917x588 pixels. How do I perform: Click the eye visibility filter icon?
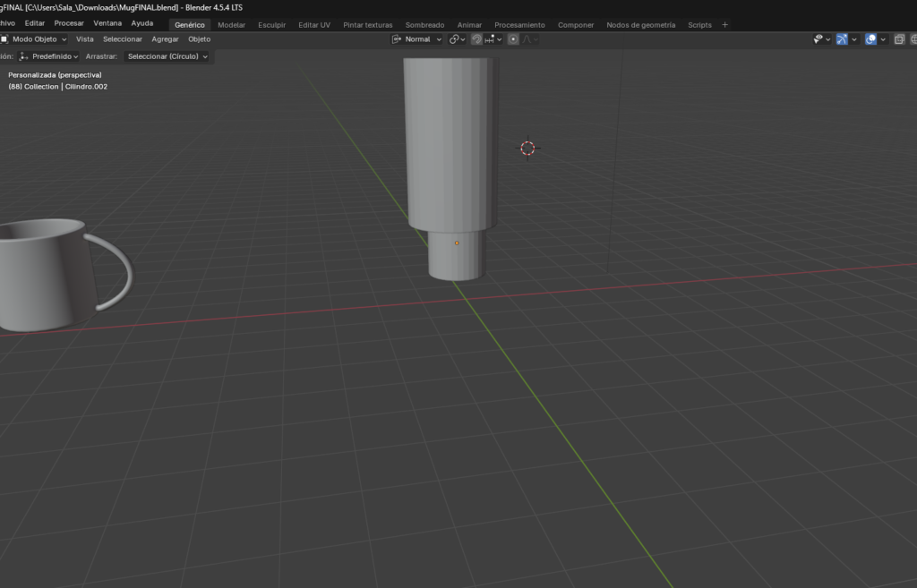click(x=818, y=39)
